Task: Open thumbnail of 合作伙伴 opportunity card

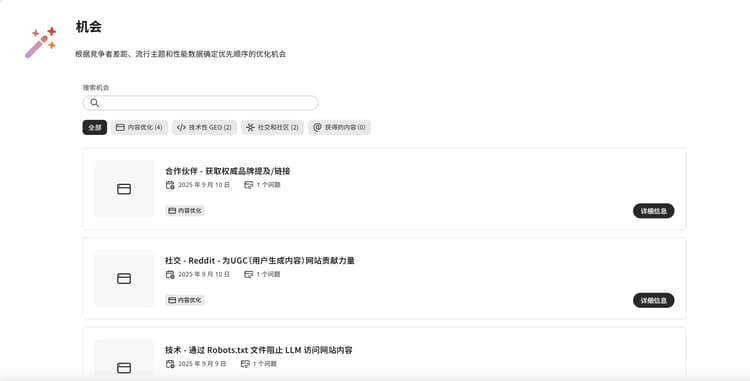Action: (124, 189)
